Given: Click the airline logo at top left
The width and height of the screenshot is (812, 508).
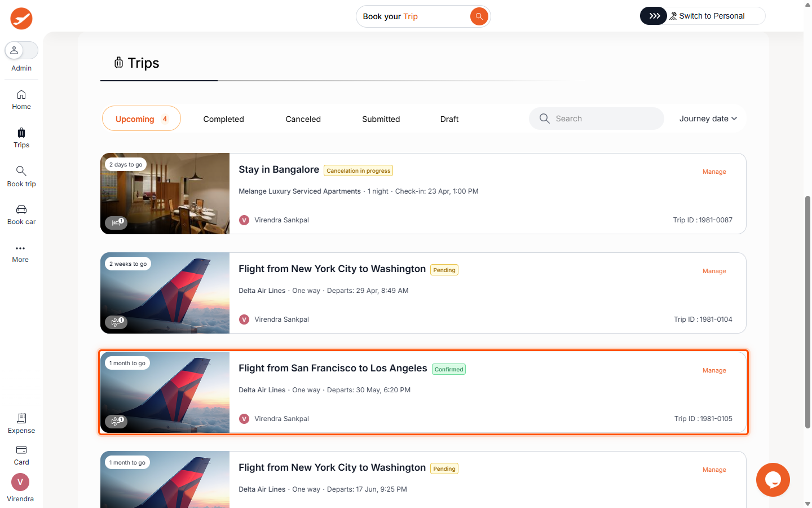Looking at the screenshot, I should pos(21,19).
